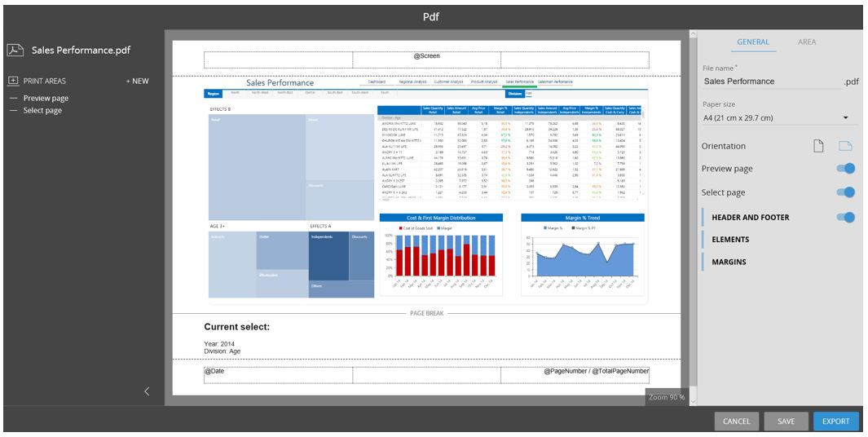Click the empty middle footer cell
This screenshot has width=868, height=437.
click(x=427, y=375)
